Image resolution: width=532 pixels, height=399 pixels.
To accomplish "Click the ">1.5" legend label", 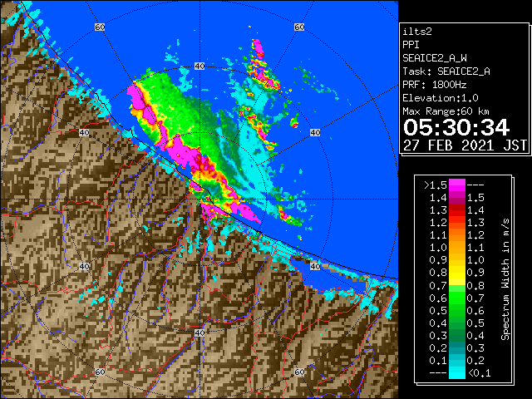I will pos(435,185).
